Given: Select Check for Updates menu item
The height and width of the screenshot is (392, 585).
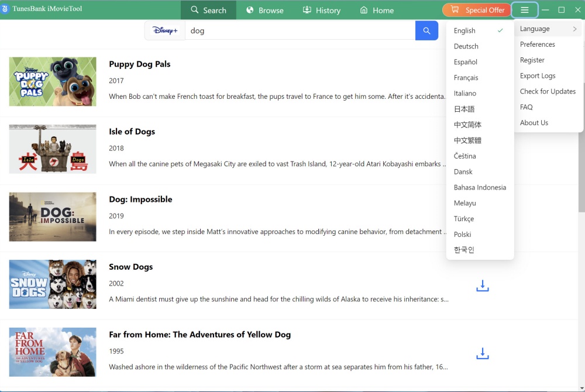Looking at the screenshot, I should point(548,91).
